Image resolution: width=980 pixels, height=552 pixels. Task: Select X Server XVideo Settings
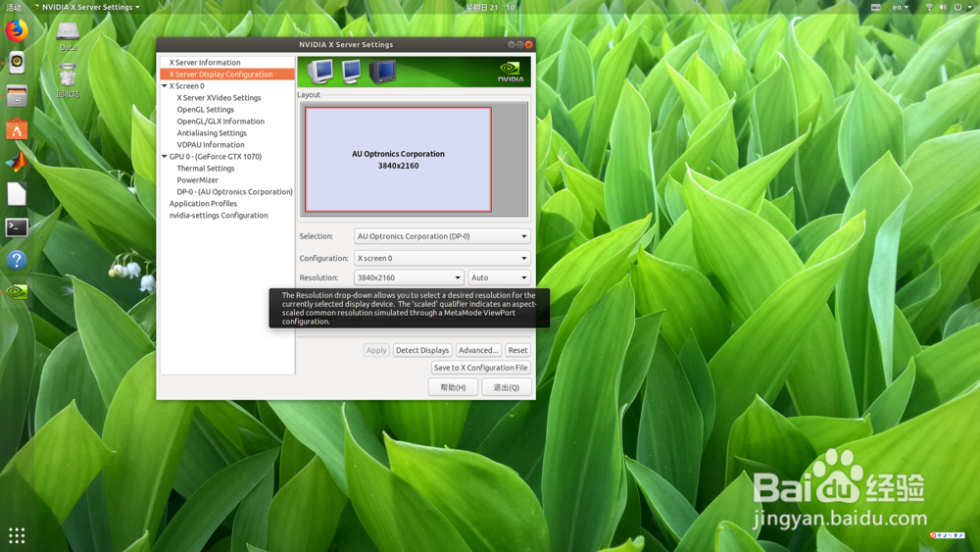pyautogui.click(x=219, y=98)
